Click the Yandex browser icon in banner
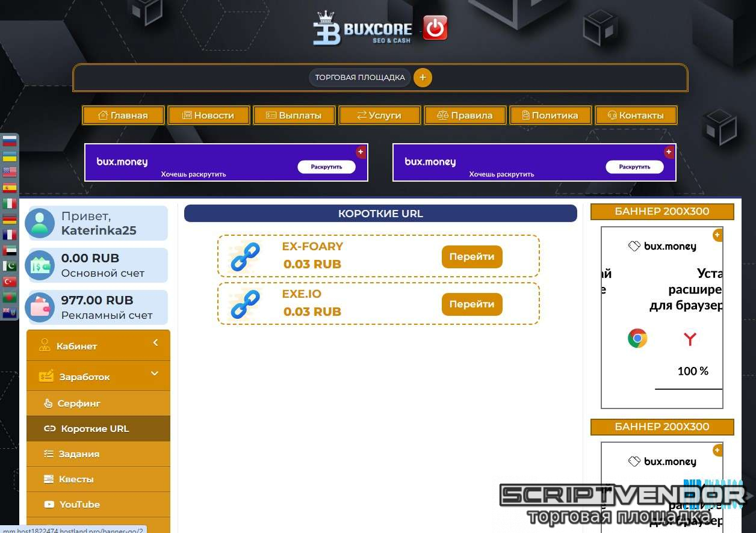 pyautogui.click(x=690, y=339)
